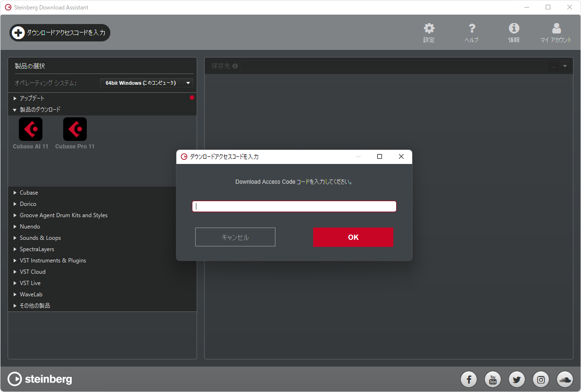Click the red OK button
This screenshot has height=392, width=581.
[x=353, y=237]
